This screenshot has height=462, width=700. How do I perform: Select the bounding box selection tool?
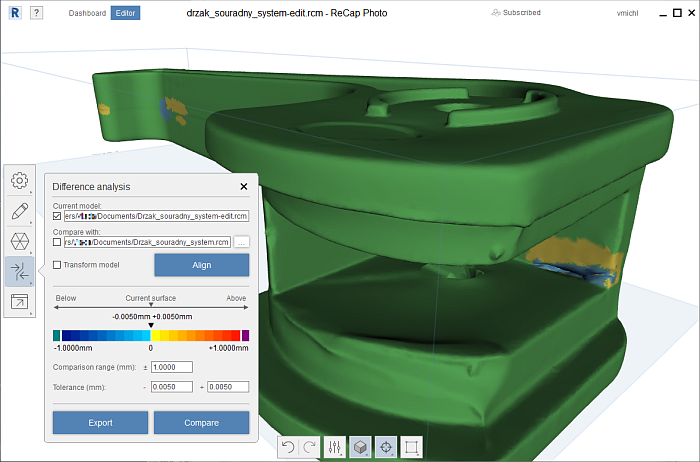click(411, 446)
